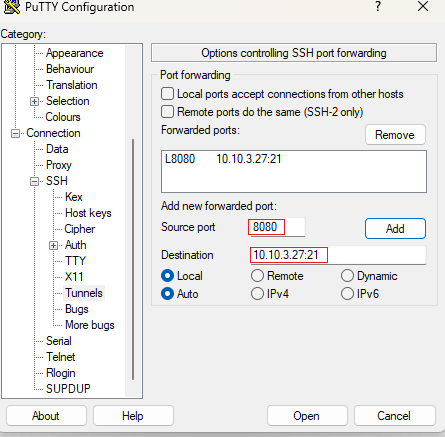
Task: Click the PuTTY icon in title bar
Action: tap(11, 7)
